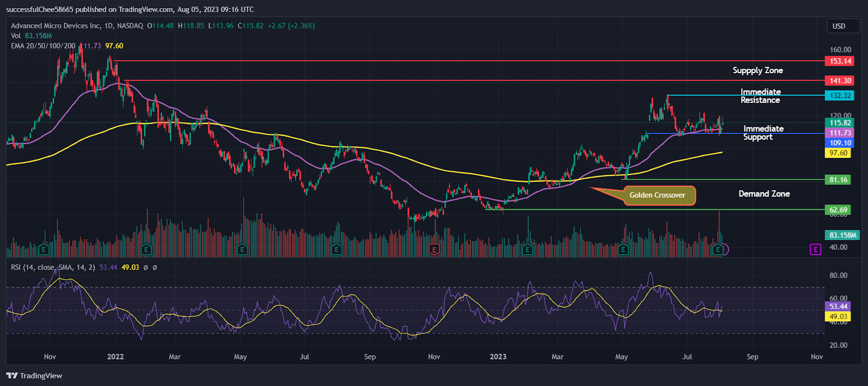Click the 80.00 RSI axis label
The image size is (868, 386).
point(838,275)
